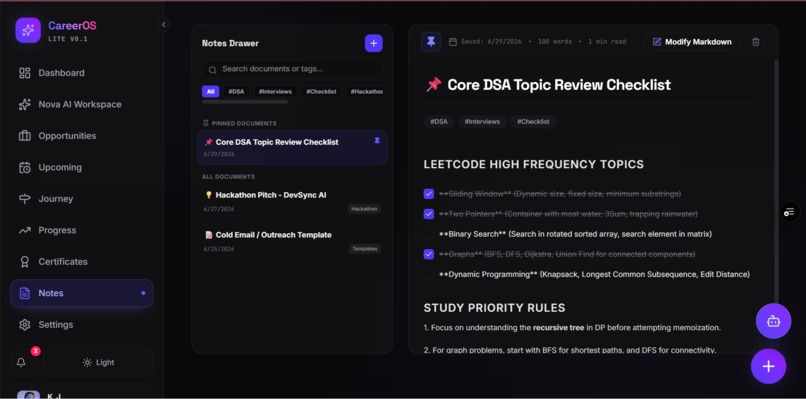Filter notes by #DSA tag chip
The width and height of the screenshot is (806, 399).
click(236, 92)
